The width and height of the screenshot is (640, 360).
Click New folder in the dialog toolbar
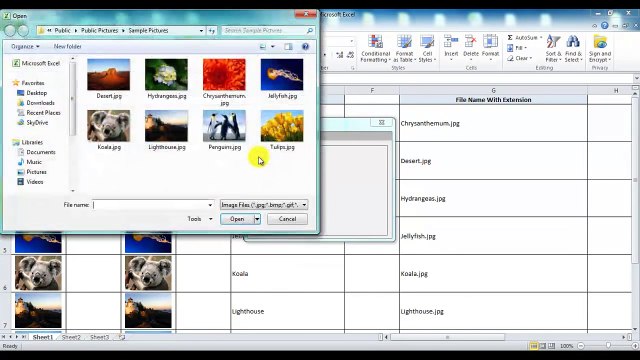click(67, 47)
